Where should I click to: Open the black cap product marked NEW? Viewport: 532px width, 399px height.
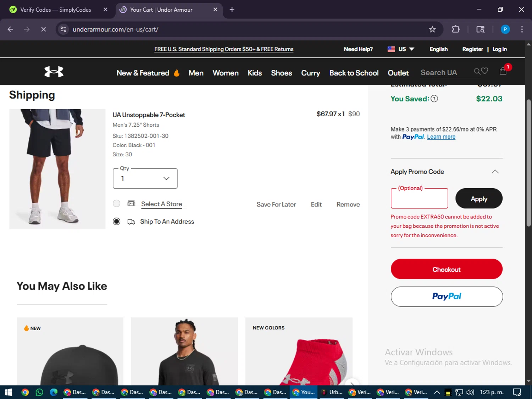[x=70, y=351]
